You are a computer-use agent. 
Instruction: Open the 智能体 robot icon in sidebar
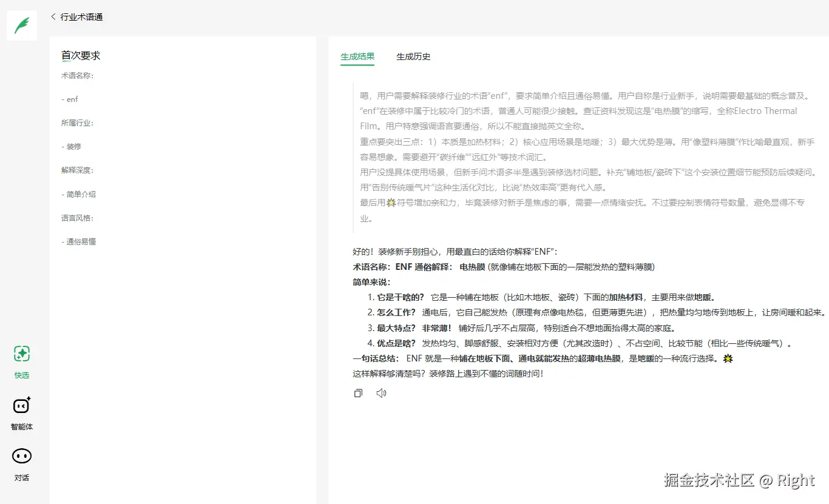[x=21, y=406]
